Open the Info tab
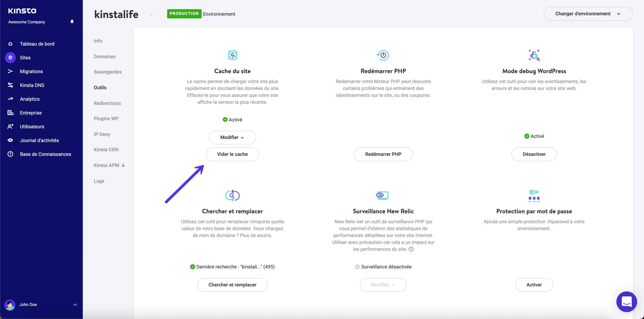Image resolution: width=644 pixels, height=319 pixels. (98, 41)
